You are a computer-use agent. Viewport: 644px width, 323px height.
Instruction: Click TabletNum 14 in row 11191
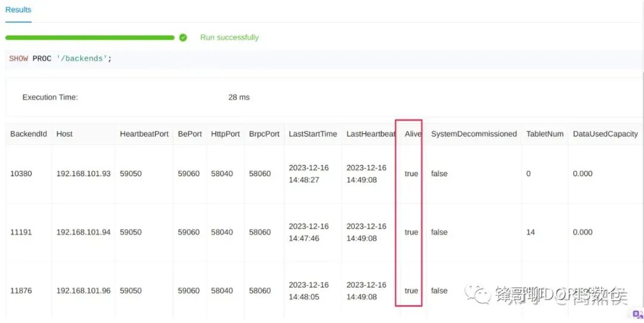(531, 232)
